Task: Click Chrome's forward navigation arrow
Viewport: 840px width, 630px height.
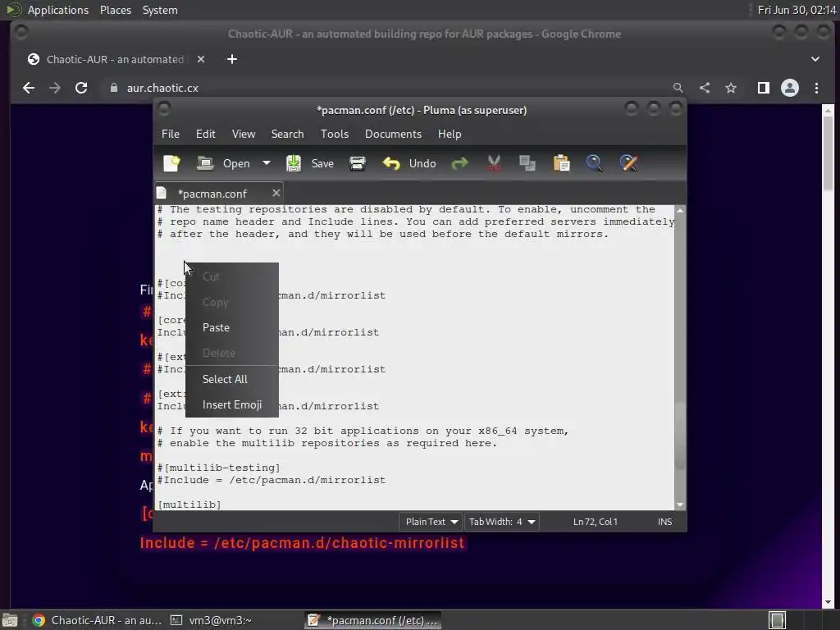Action: pyautogui.click(x=55, y=88)
